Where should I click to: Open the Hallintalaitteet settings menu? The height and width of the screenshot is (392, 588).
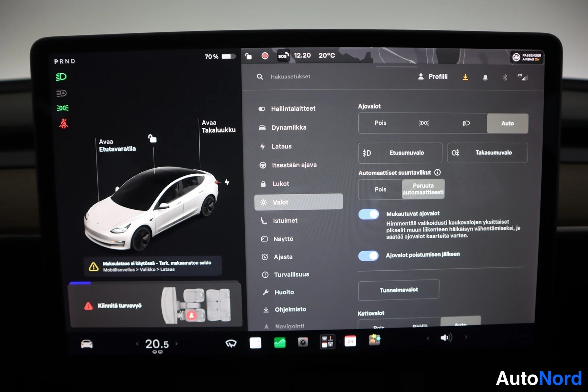[x=287, y=109]
